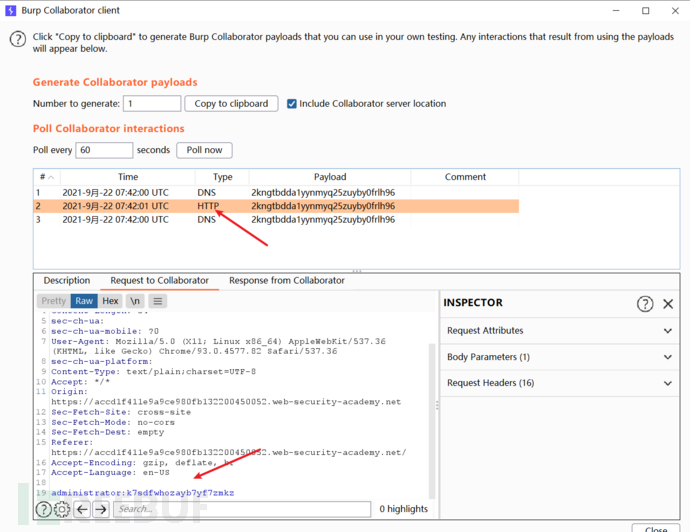Open the Response from Collaborator tab
Screen dimensions: 690x532
pyautogui.click(x=286, y=281)
